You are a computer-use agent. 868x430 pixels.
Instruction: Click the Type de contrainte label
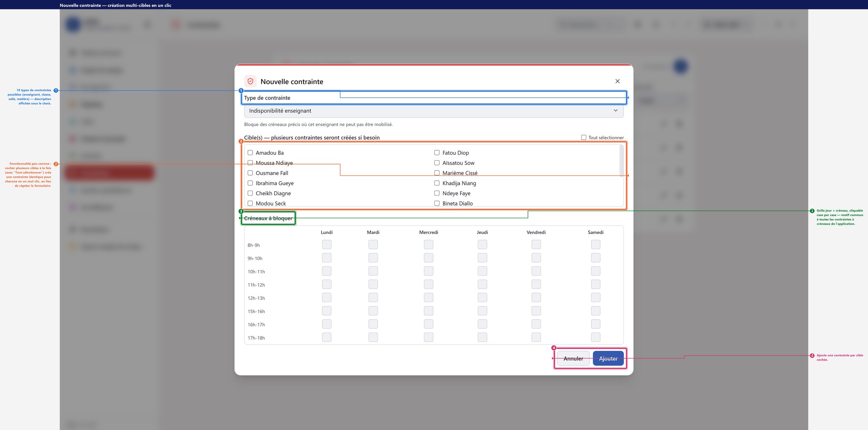point(267,98)
